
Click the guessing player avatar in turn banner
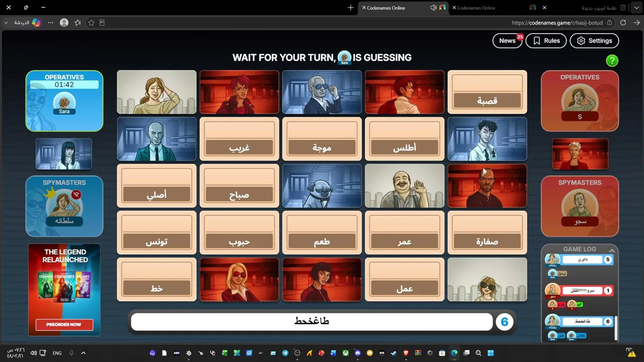click(x=344, y=58)
